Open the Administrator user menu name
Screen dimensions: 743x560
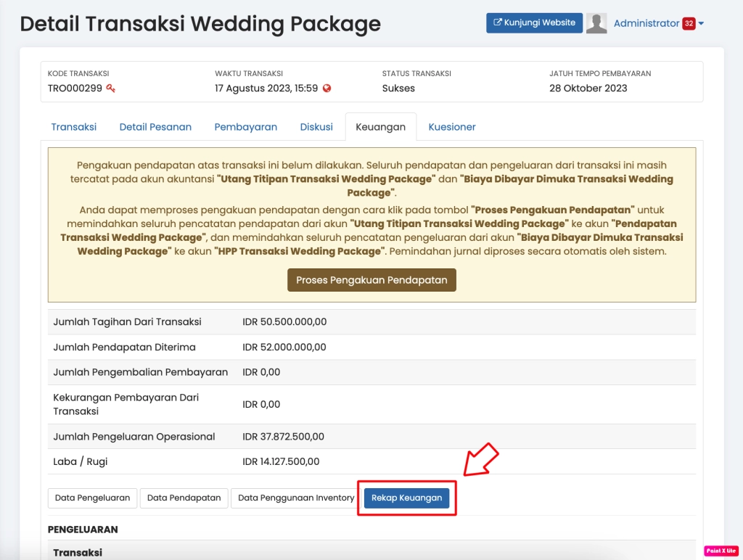tap(646, 23)
